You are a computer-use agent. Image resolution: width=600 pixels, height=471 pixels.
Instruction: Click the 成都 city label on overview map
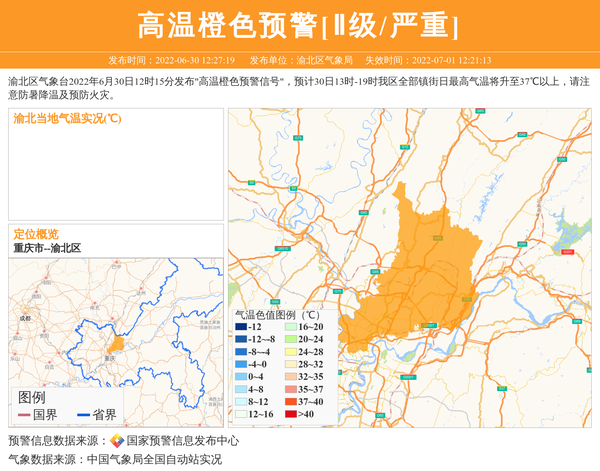click(24, 318)
